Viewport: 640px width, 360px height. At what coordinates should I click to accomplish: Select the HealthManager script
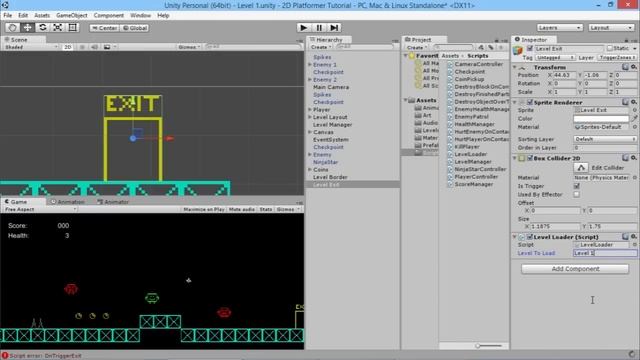point(474,124)
